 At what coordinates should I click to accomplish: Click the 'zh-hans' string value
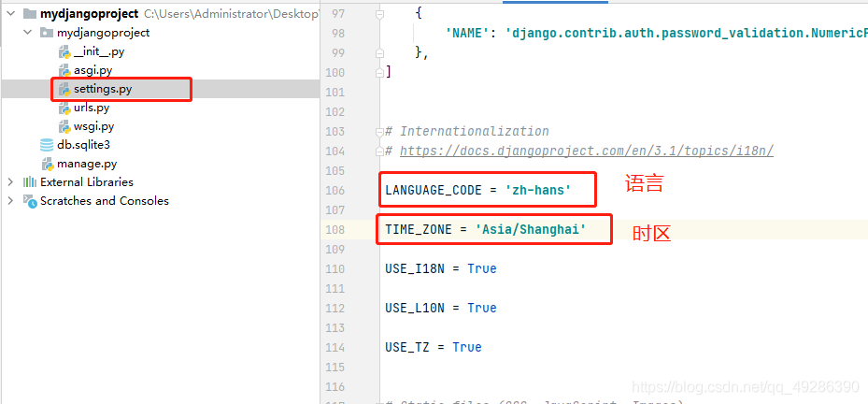537,190
